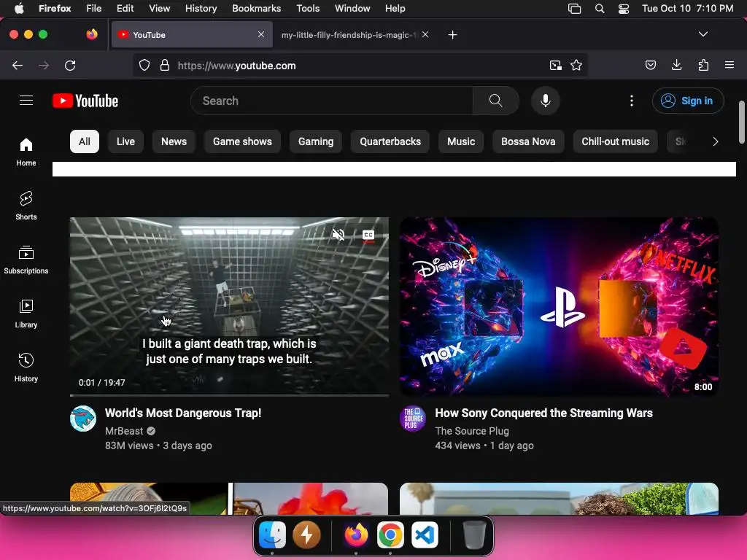The height and width of the screenshot is (560, 747).
Task: Open the Sony streaming wars thumbnail
Action: click(559, 306)
